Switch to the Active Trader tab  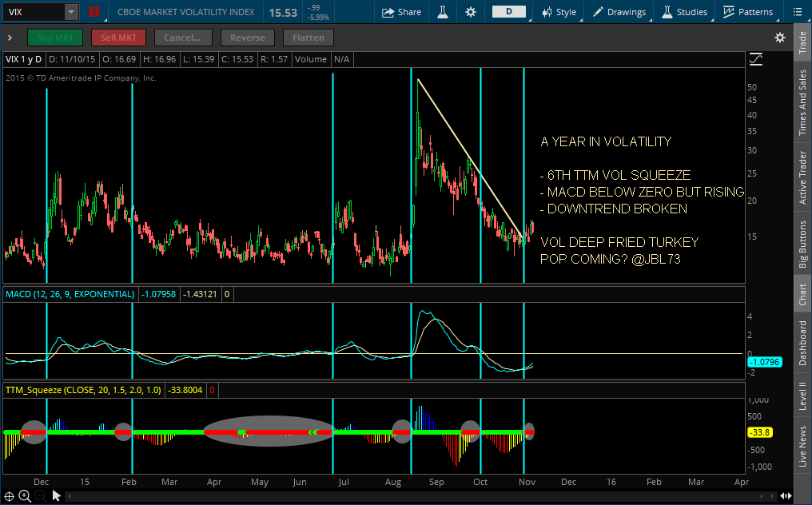pyautogui.click(x=802, y=176)
